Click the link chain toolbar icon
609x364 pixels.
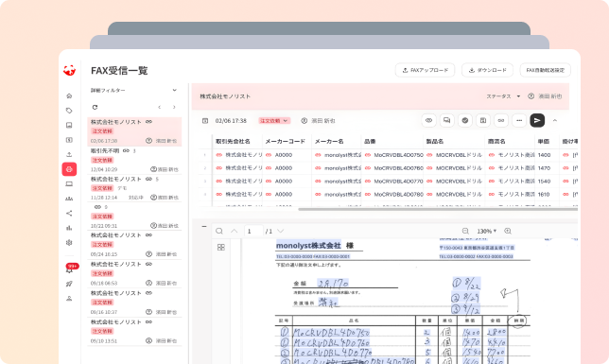coord(501,120)
